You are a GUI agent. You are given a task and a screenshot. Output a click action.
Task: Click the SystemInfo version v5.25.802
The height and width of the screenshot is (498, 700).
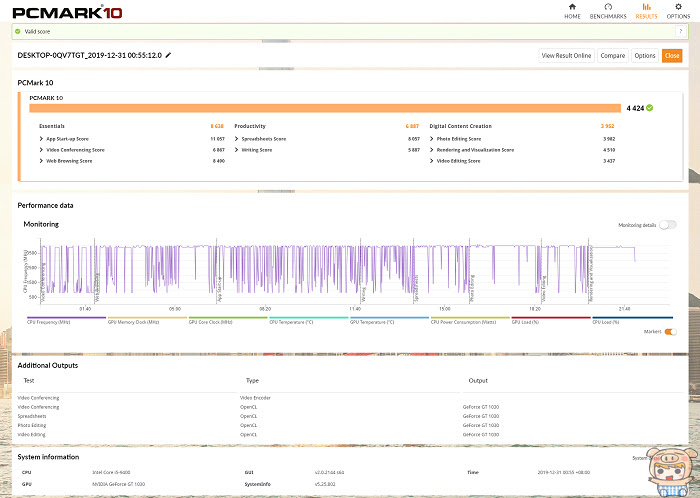click(325, 484)
